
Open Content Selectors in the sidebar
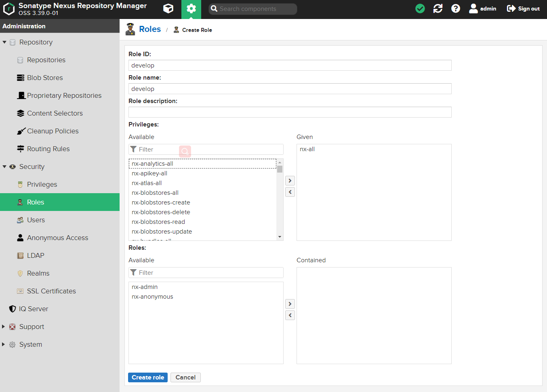tap(60, 113)
